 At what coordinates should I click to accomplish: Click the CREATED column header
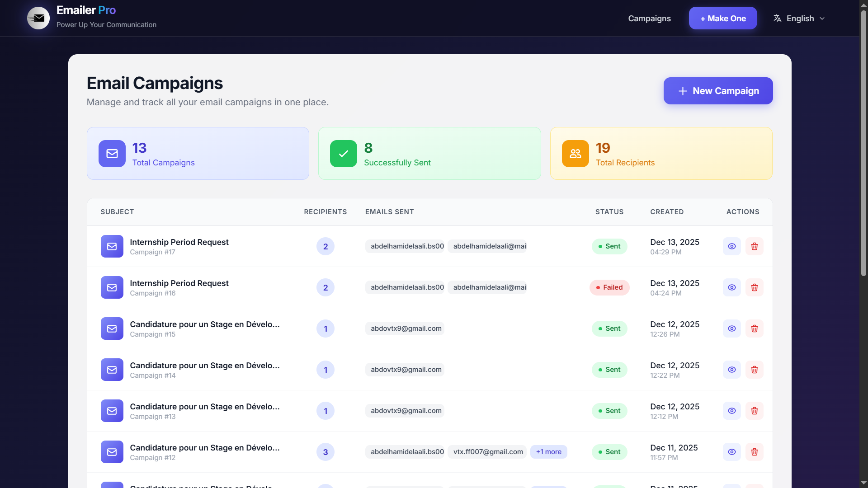667,212
